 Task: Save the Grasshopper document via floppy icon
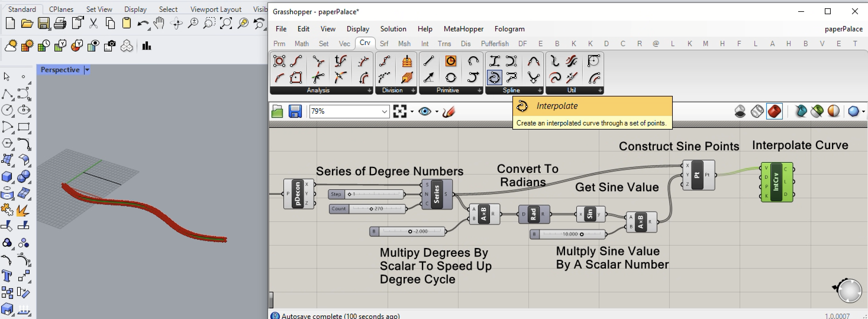(295, 111)
